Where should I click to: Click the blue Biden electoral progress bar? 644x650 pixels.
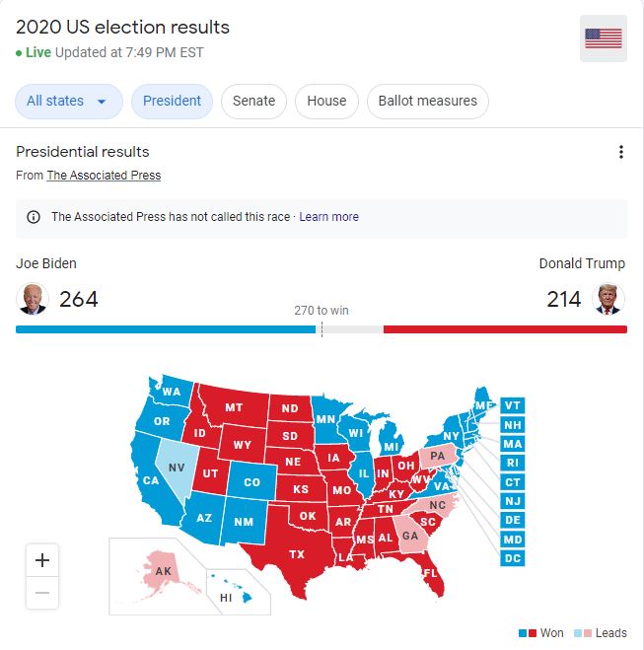(x=166, y=329)
